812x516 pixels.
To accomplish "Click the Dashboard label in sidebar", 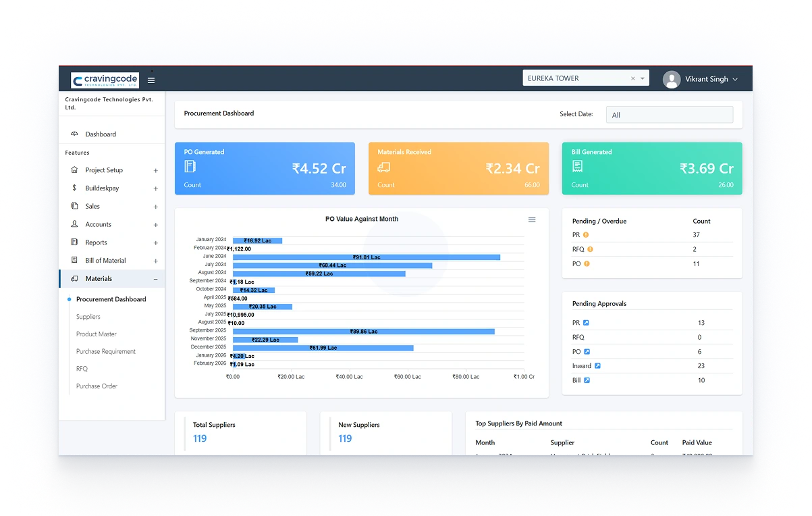I will [x=101, y=134].
